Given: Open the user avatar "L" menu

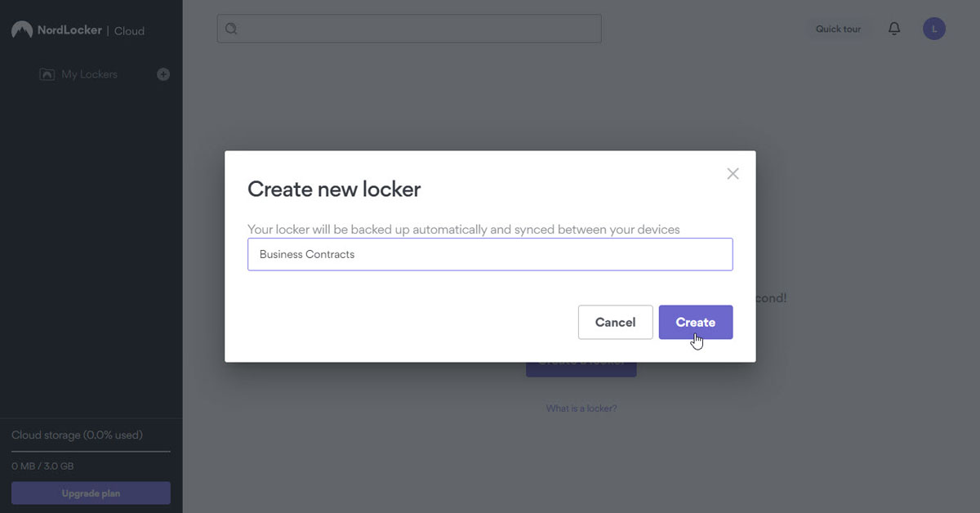Looking at the screenshot, I should (x=934, y=29).
